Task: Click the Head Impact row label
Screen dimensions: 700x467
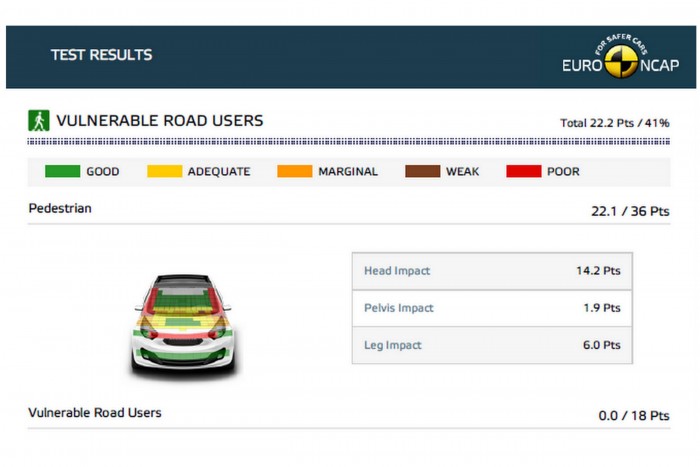Action: coord(397,271)
